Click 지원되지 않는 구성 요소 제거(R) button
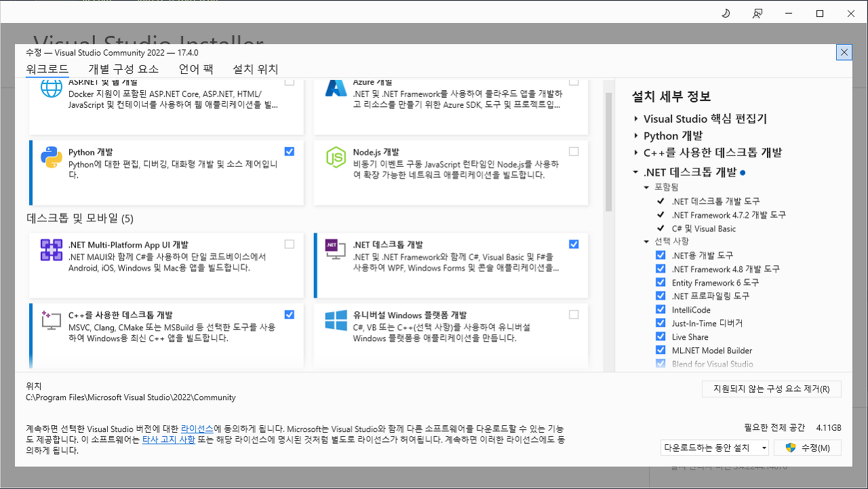Viewport: 868px width, 489px height. (772, 389)
